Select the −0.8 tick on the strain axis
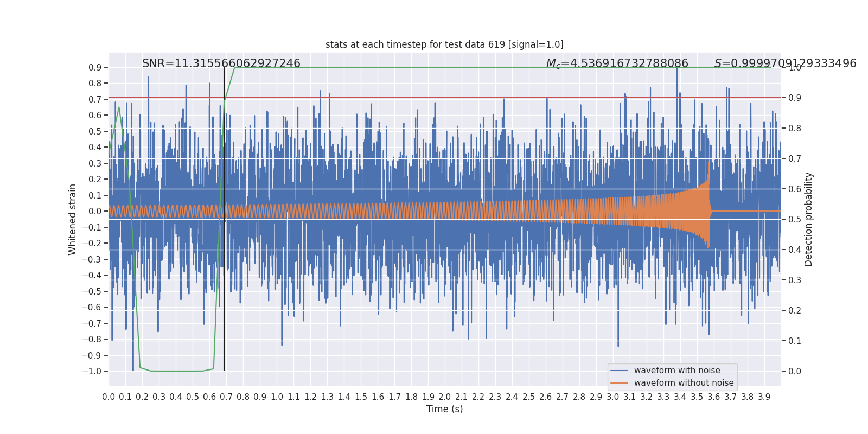 tap(92, 340)
